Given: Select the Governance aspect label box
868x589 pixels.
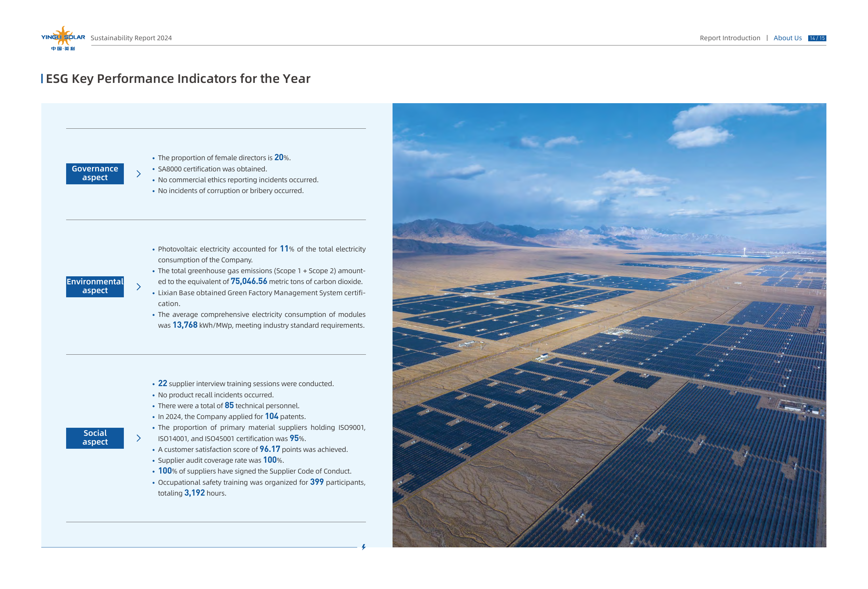Looking at the screenshot, I should tap(95, 174).
